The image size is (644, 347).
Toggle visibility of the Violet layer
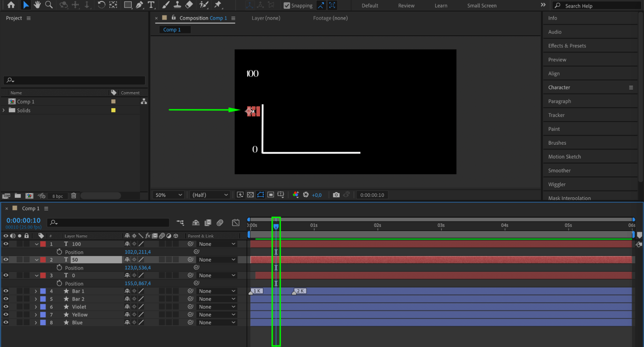coord(6,307)
